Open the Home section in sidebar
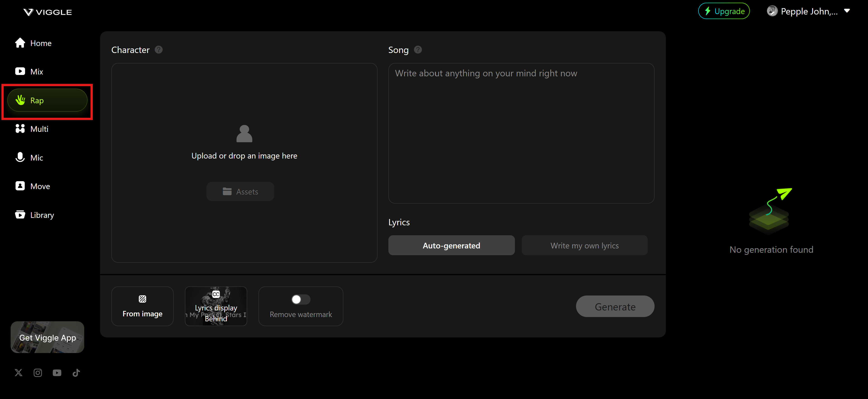This screenshot has height=399, width=868. (x=41, y=43)
